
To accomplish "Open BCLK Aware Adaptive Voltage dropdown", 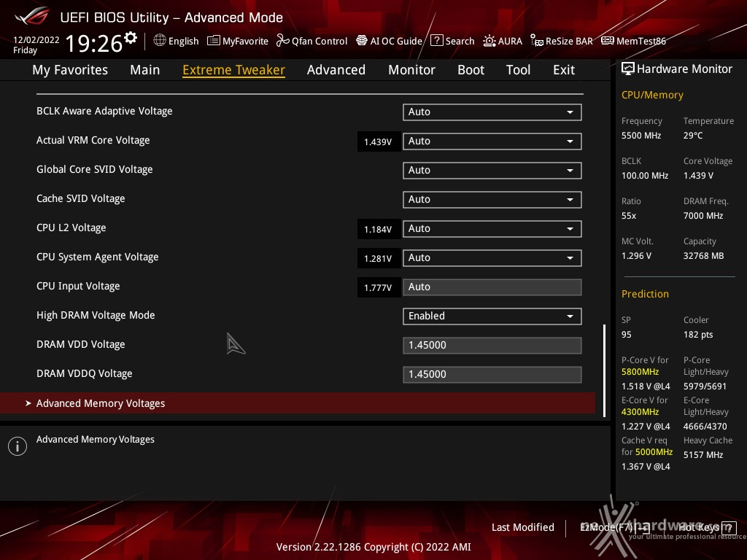I will pyautogui.click(x=492, y=112).
